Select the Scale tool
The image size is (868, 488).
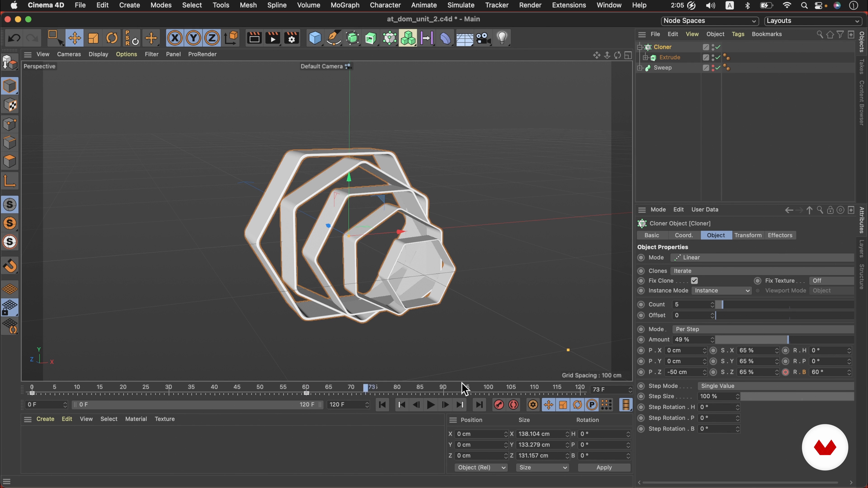coord(93,38)
